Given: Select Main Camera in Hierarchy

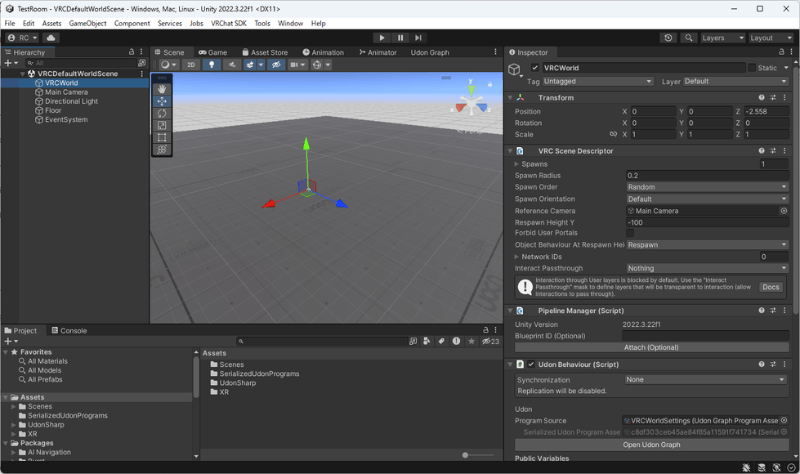Looking at the screenshot, I should (x=66, y=92).
